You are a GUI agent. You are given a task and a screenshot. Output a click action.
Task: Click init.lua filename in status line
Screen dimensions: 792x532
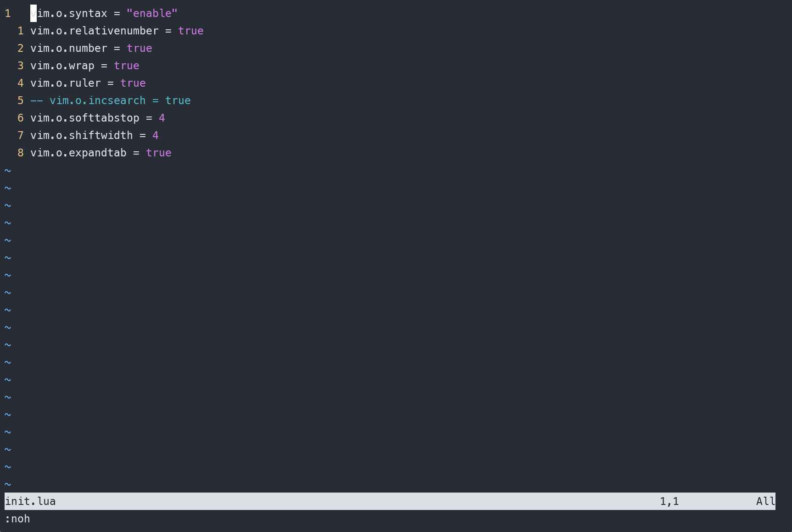click(30, 501)
